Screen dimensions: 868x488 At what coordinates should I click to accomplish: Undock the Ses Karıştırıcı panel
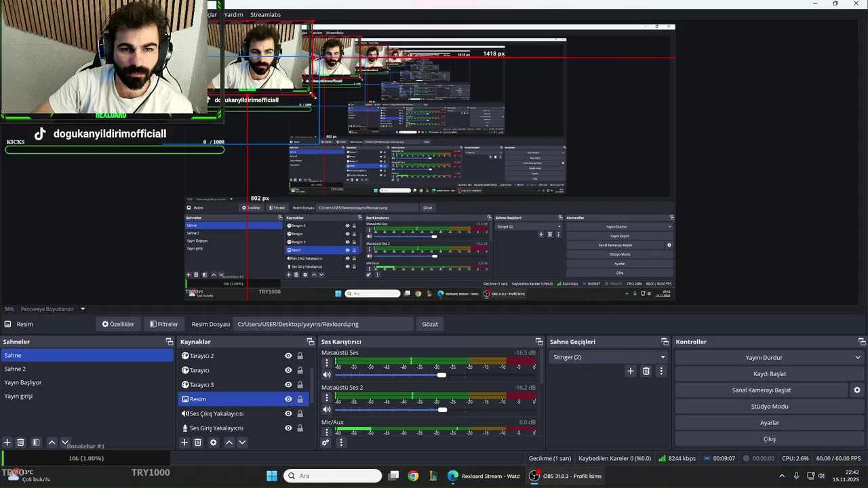[x=539, y=342]
